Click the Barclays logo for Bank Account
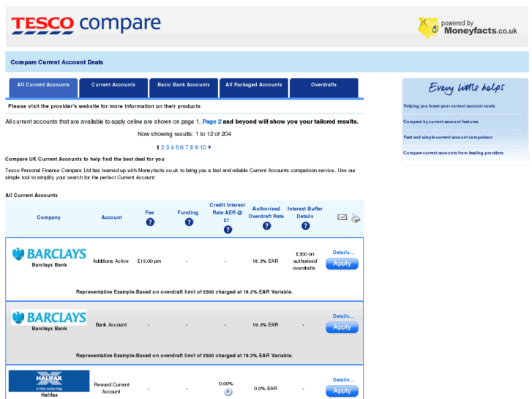The width and height of the screenshot is (532, 399). 49,317
